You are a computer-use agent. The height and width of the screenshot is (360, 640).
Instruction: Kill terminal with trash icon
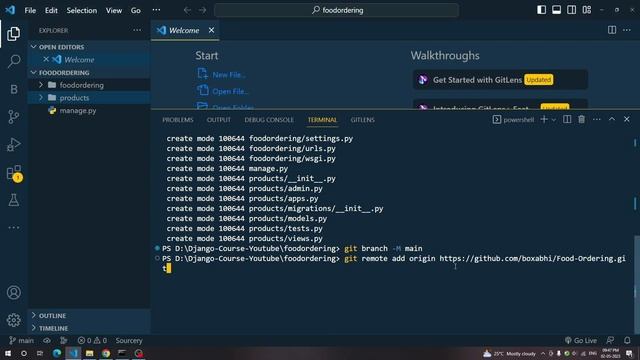581,119
